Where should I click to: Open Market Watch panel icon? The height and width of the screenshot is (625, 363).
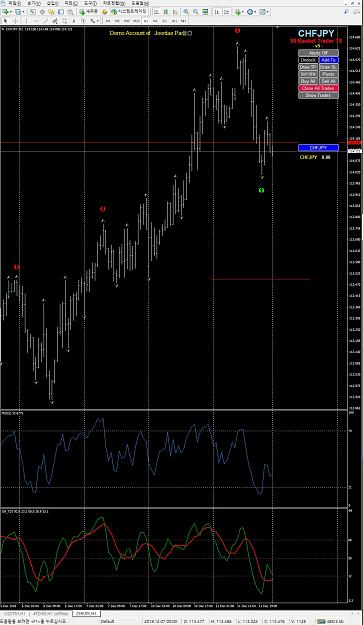click(32, 12)
